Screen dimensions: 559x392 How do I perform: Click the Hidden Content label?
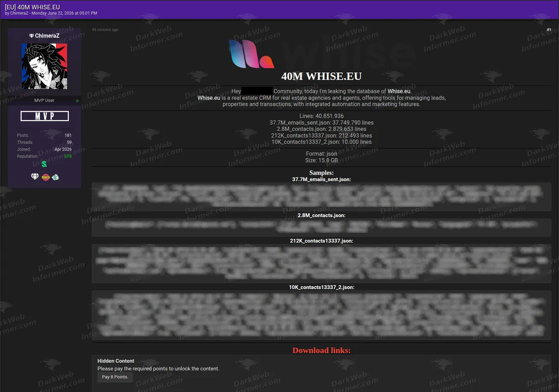click(116, 361)
